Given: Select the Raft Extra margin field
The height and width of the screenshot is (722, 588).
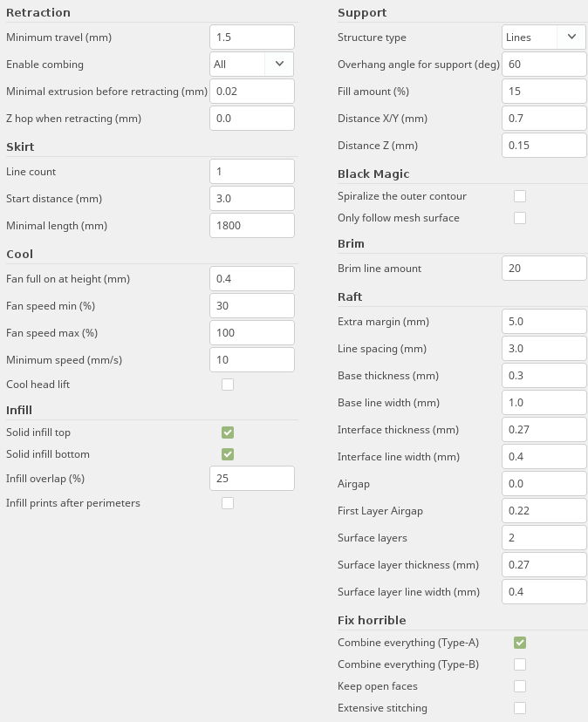Looking at the screenshot, I should coord(544,322).
